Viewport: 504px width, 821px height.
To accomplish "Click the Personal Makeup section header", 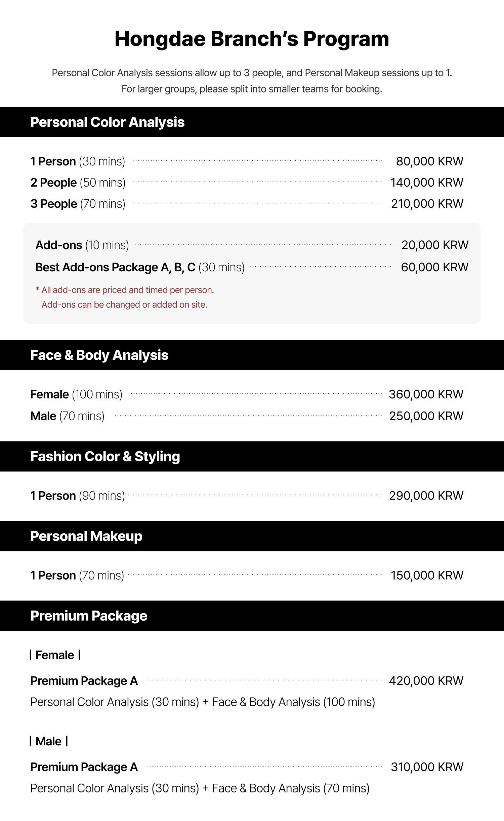I will pos(86,536).
